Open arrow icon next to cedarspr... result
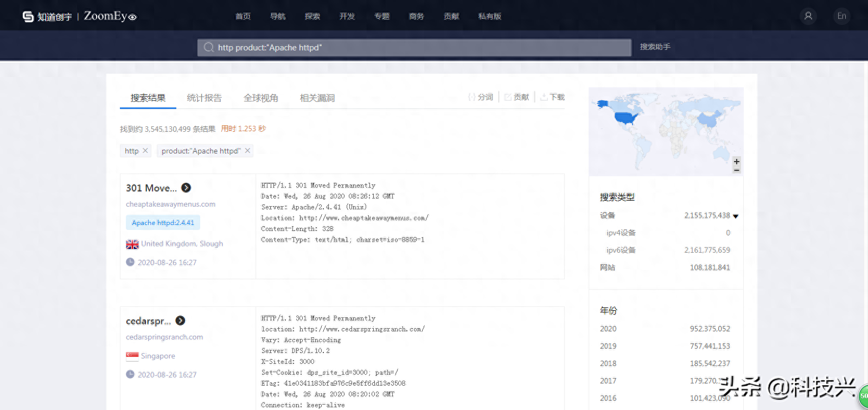 click(181, 321)
